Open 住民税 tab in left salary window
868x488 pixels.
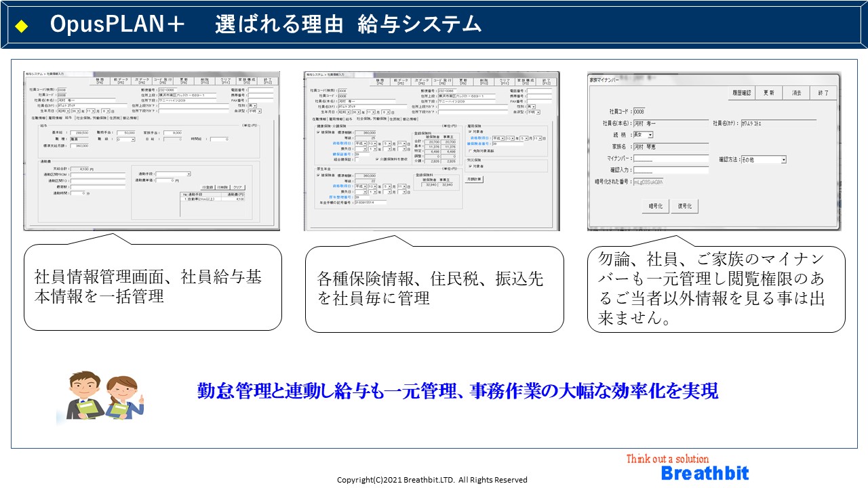(x=115, y=118)
